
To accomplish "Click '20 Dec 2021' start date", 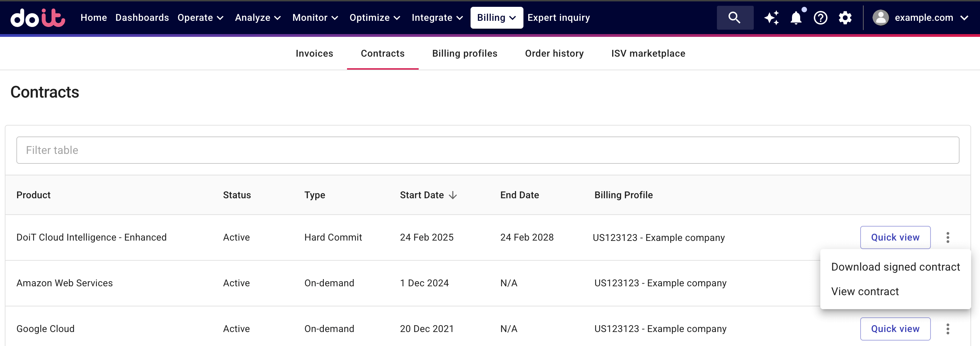I will pyautogui.click(x=427, y=329).
